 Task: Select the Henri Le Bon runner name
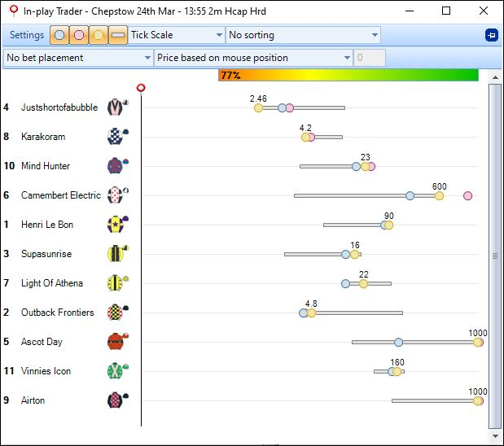[x=47, y=225]
